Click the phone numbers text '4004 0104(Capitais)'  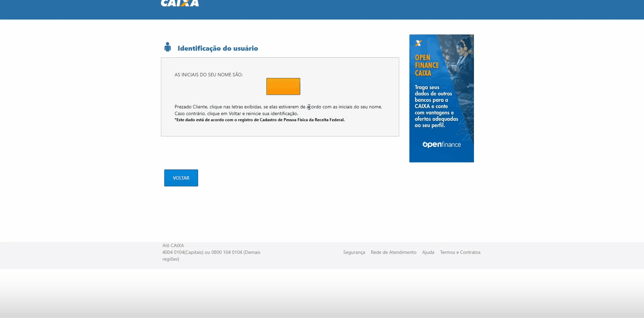coord(183,252)
